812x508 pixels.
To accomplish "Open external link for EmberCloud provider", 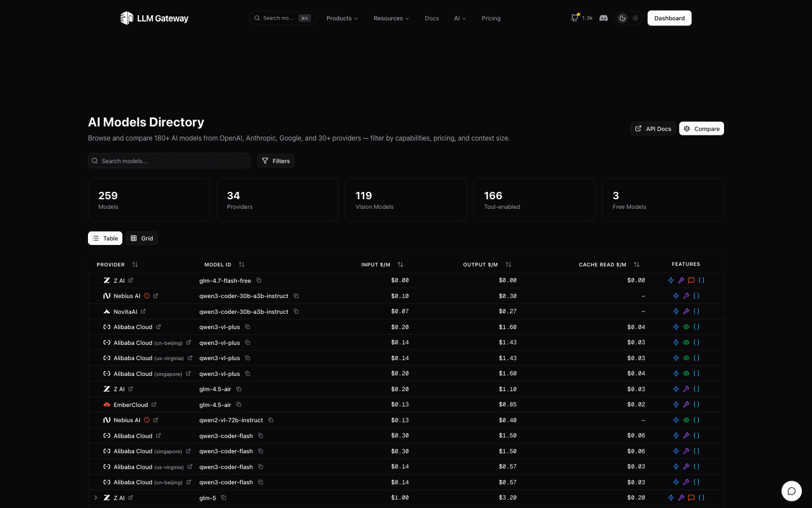I will tap(154, 405).
